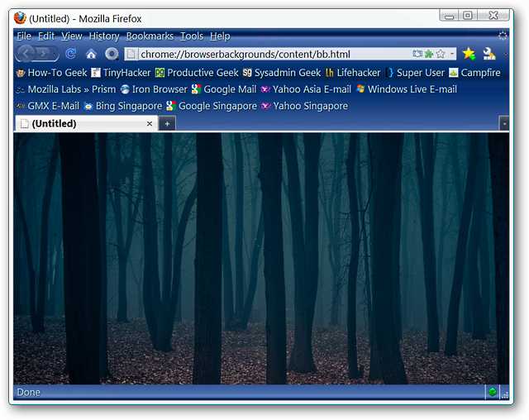Screen dimensions: 529x420
Task: Open the File menu
Action: coord(24,36)
